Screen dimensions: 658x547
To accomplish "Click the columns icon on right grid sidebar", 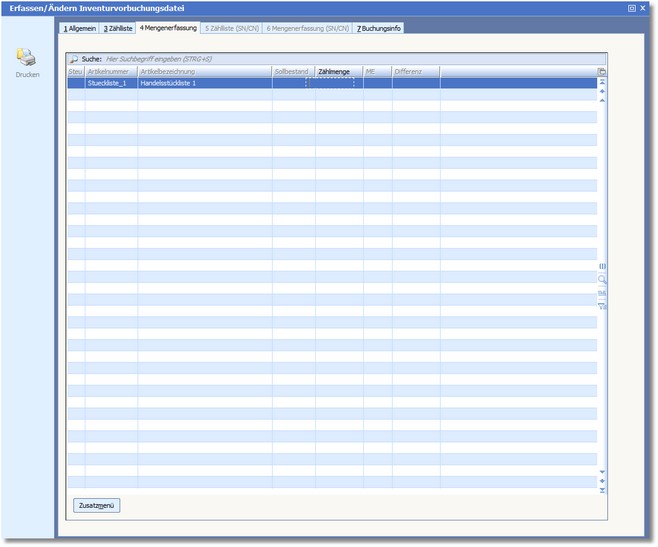I will point(602,266).
